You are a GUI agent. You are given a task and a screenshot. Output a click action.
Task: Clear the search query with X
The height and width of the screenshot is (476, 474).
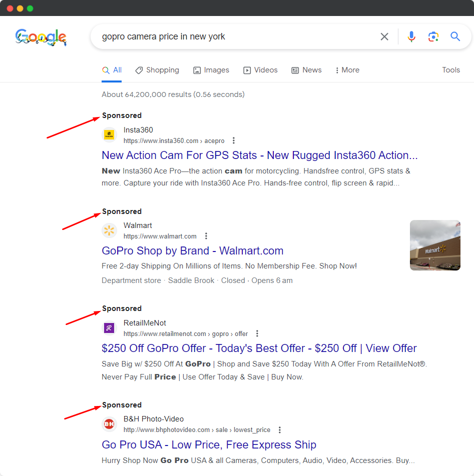[384, 36]
